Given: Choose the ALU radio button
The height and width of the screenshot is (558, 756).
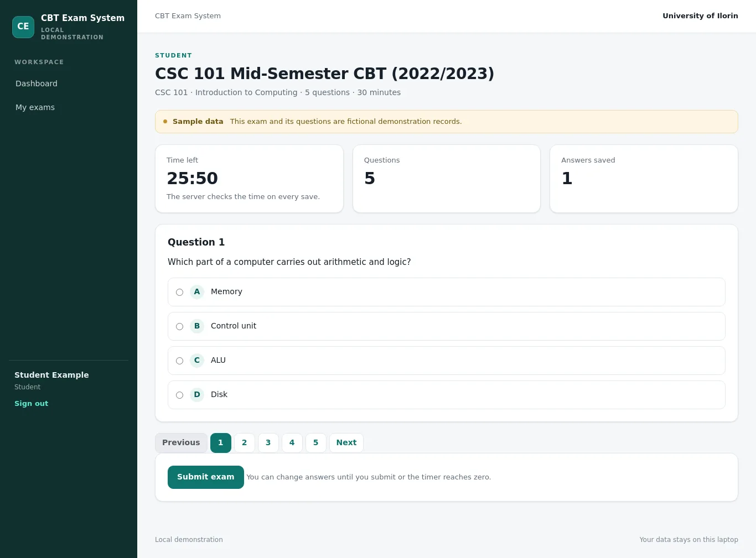Looking at the screenshot, I should coord(179,361).
